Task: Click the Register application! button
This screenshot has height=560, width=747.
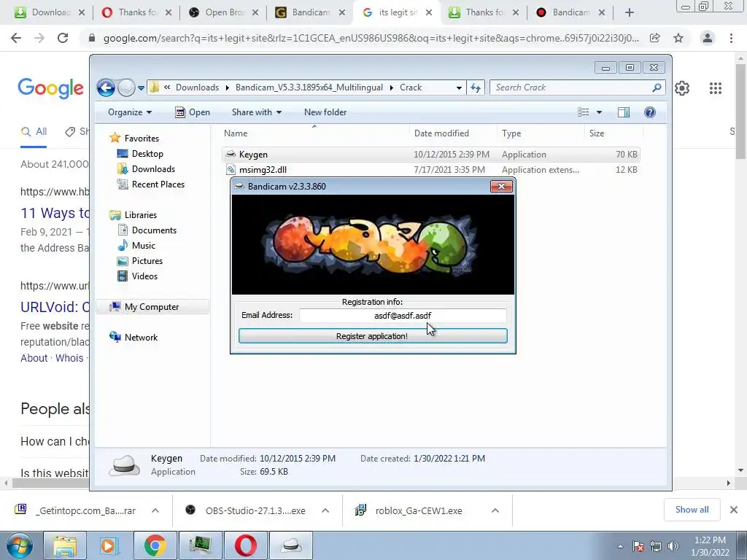Action: tap(373, 336)
